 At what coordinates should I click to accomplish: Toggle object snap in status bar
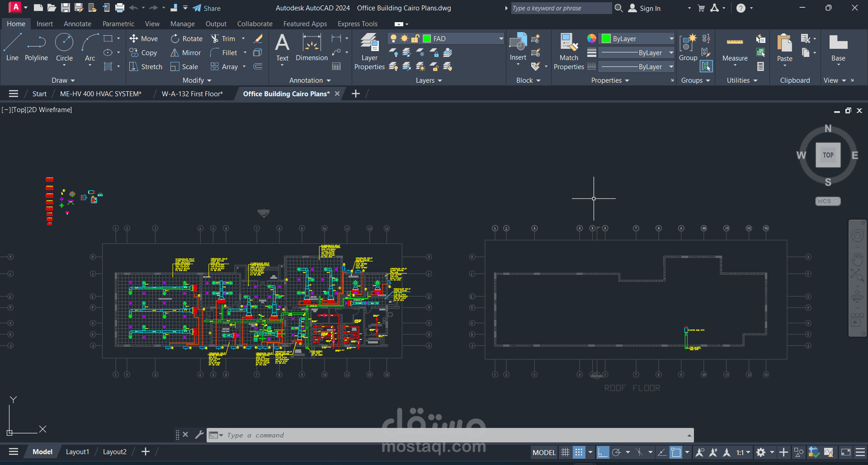[676, 452]
